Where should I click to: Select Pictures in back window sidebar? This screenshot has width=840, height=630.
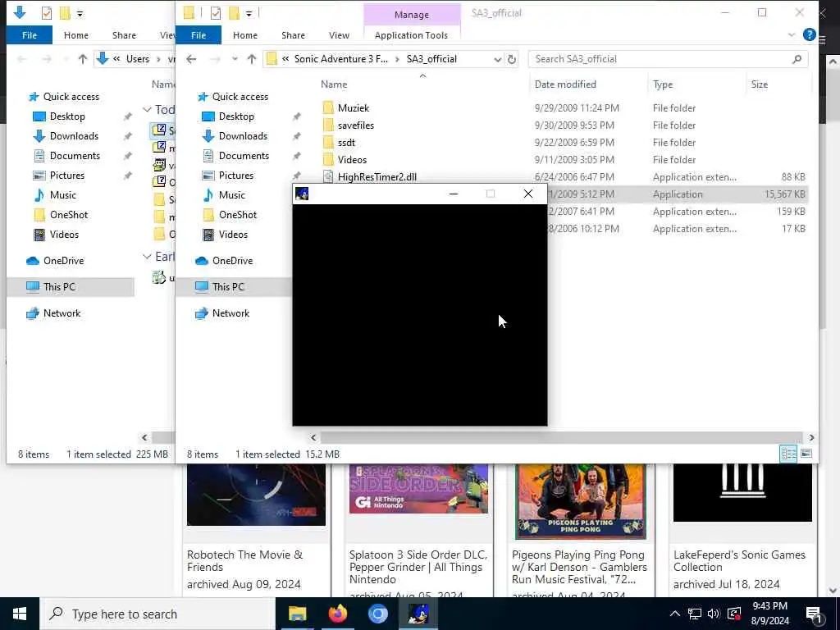[x=67, y=176]
